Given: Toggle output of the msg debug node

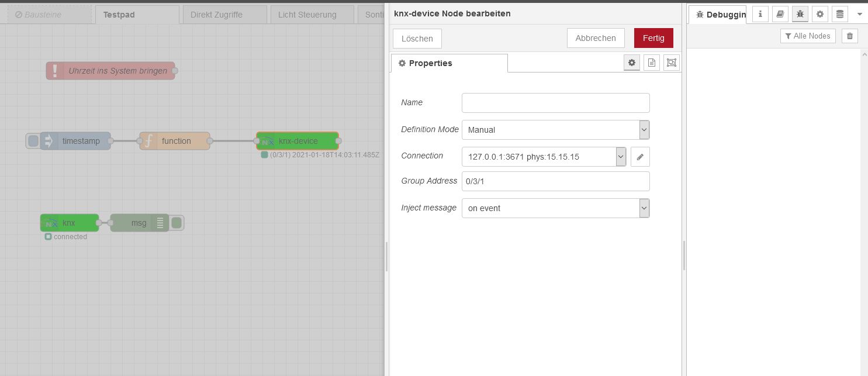Looking at the screenshot, I should pyautogui.click(x=176, y=223).
